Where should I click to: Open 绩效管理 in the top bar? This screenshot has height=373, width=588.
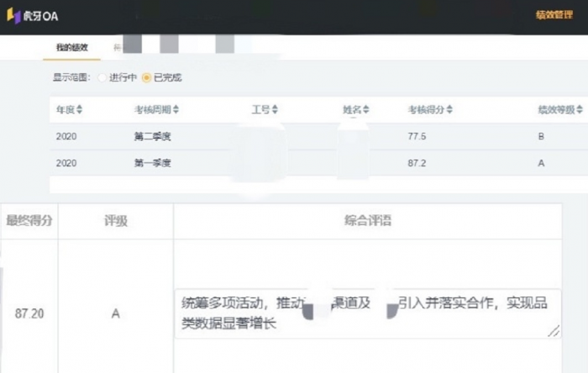tap(554, 15)
